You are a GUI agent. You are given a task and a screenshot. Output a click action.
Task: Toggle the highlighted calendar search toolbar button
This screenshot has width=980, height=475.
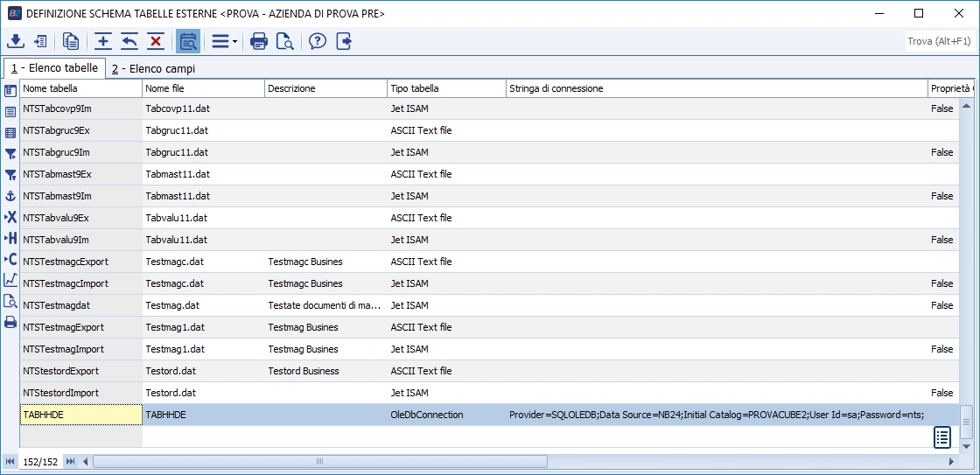[x=187, y=41]
